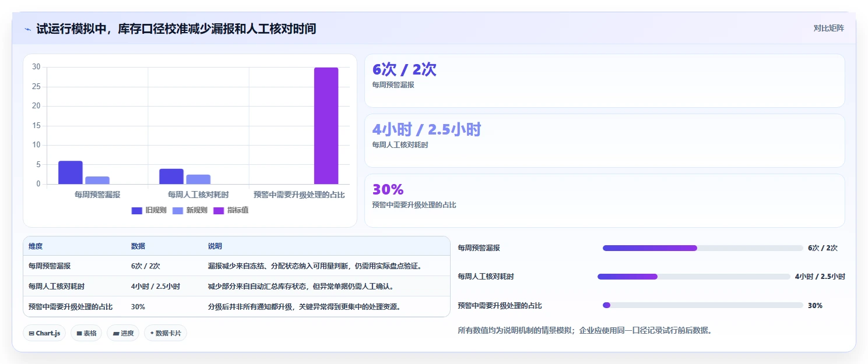Screen dimensions: 868x364
Task: Select the 进度 tag chip
Action: 123,333
